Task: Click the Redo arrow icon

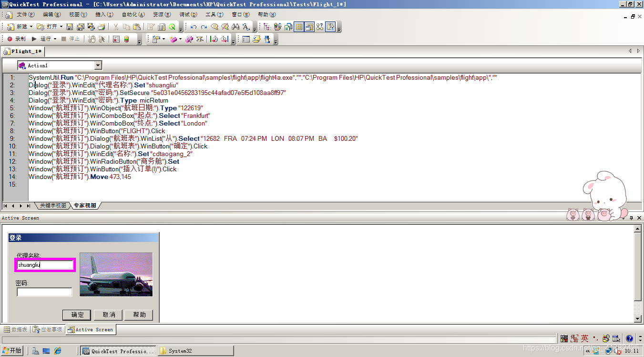Action: point(204,27)
